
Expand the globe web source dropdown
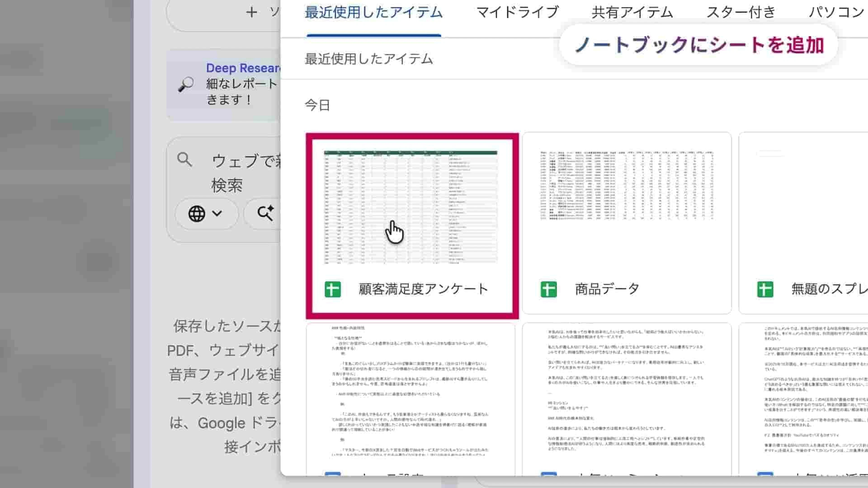tap(206, 213)
